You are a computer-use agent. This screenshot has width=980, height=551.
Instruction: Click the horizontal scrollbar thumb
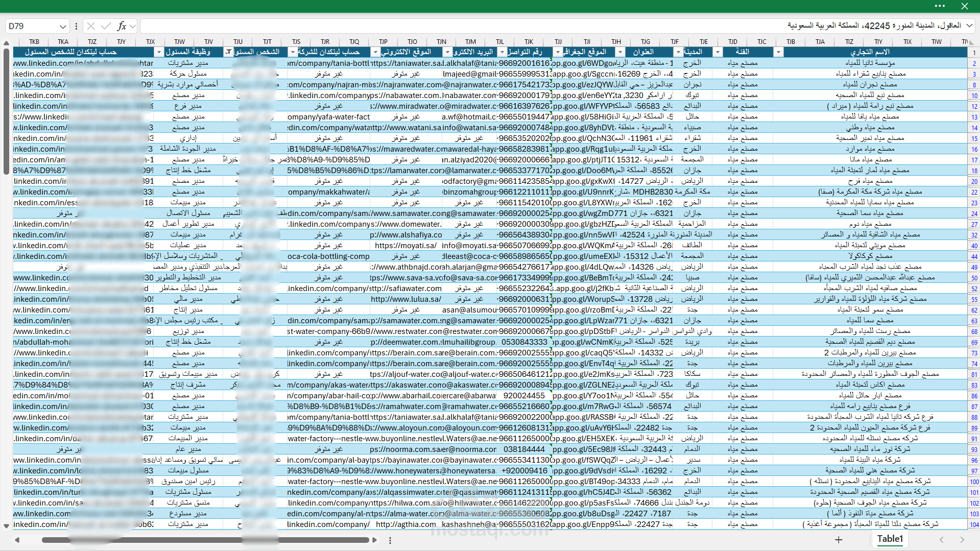(x=205, y=540)
